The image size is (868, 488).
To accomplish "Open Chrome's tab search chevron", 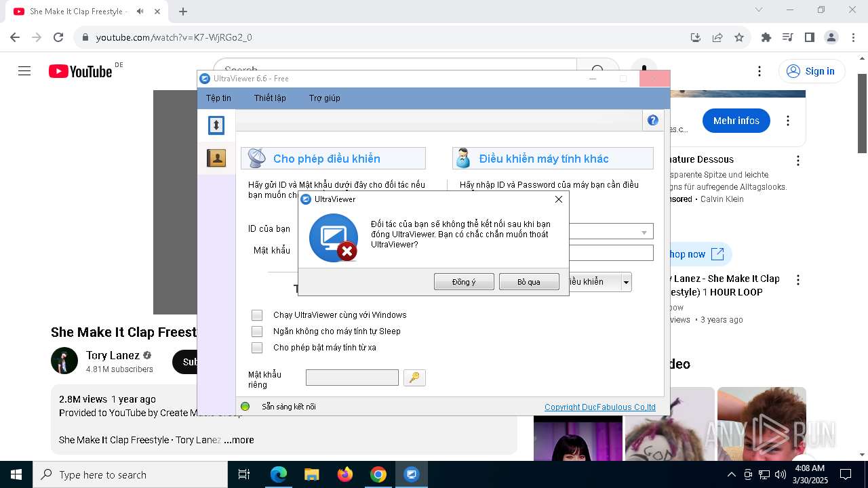I will 759,9.
